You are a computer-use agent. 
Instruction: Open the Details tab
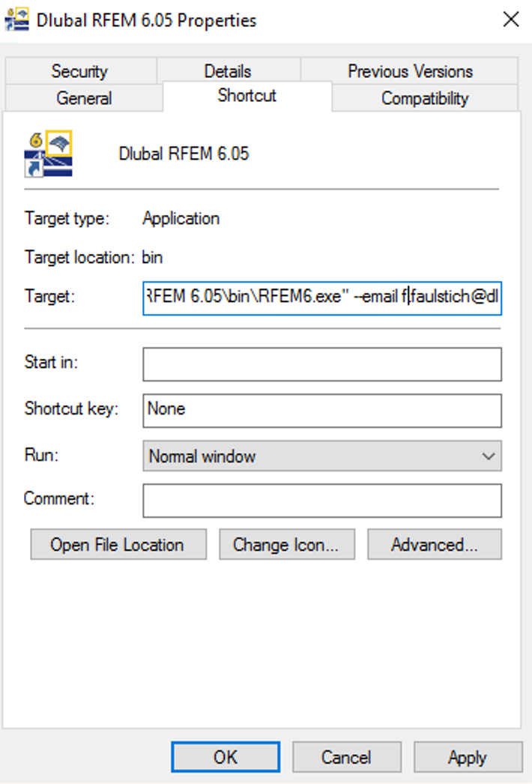(227, 71)
